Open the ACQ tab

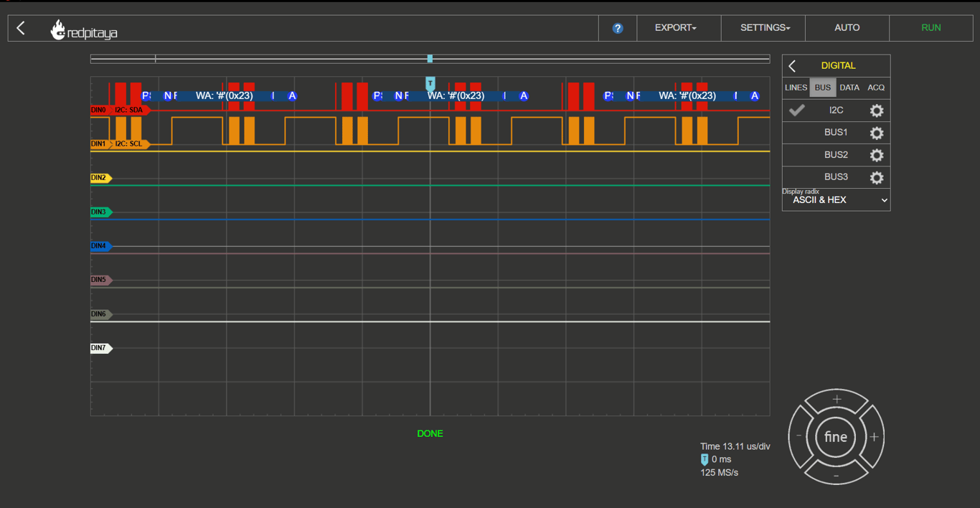pos(876,88)
